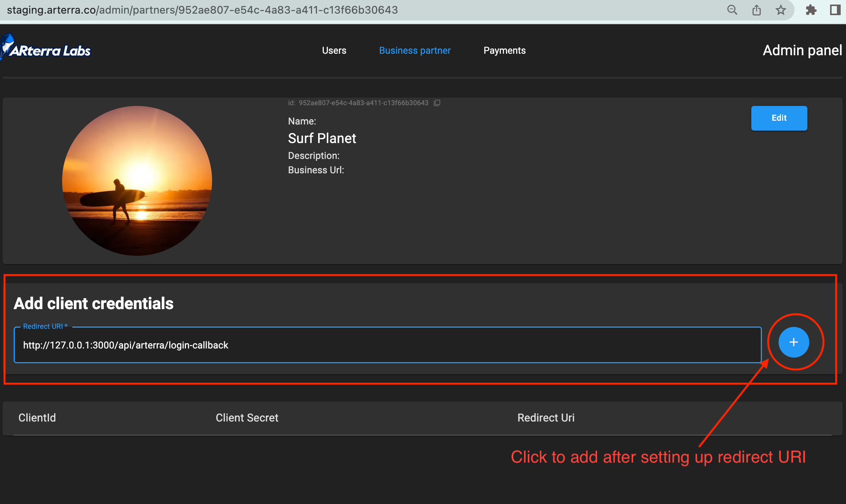The image size is (846, 504).
Task: Click the plus icon to add client credentials
Action: click(793, 342)
